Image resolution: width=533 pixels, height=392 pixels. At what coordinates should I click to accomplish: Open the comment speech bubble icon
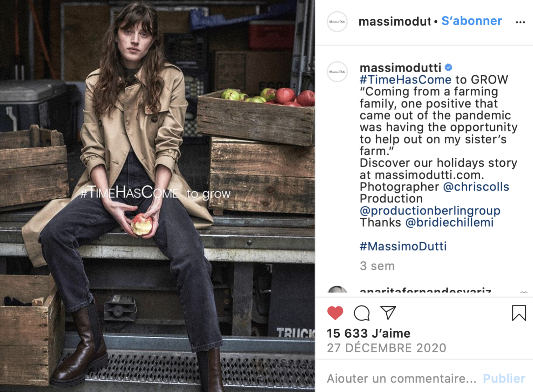pyautogui.click(x=362, y=313)
